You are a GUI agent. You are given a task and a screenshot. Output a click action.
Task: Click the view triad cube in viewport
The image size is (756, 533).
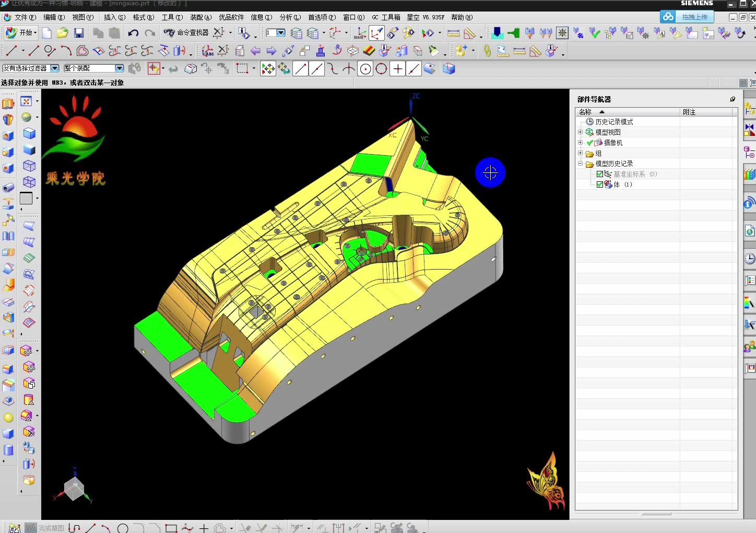[x=74, y=490]
